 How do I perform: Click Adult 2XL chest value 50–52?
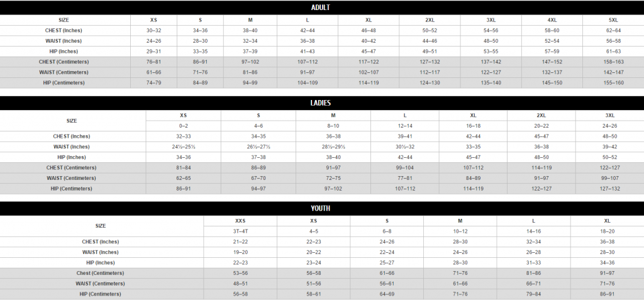point(430,30)
